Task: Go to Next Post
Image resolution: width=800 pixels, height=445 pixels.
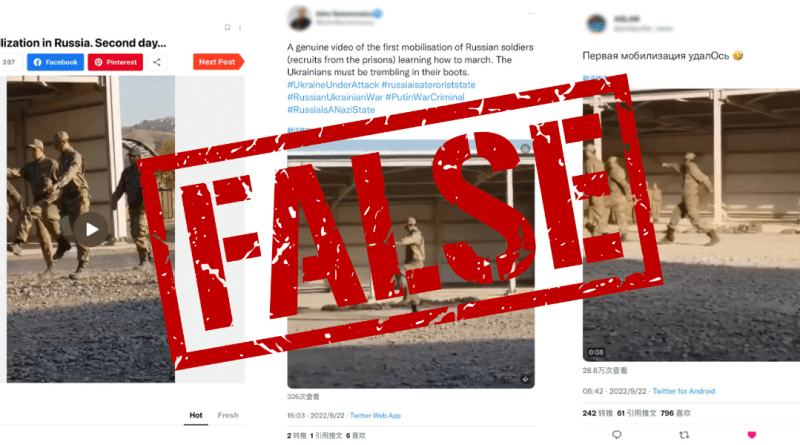Action: point(218,62)
